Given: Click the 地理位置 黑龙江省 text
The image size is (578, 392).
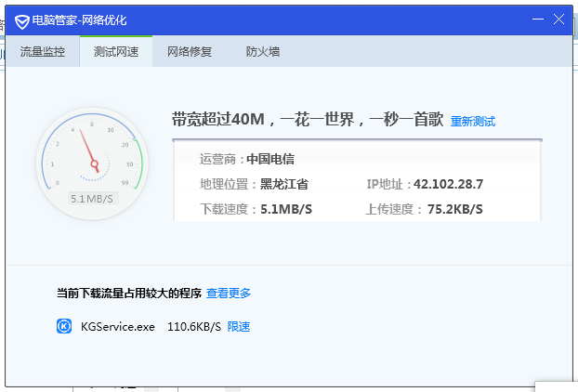Looking at the screenshot, I should point(254,184).
